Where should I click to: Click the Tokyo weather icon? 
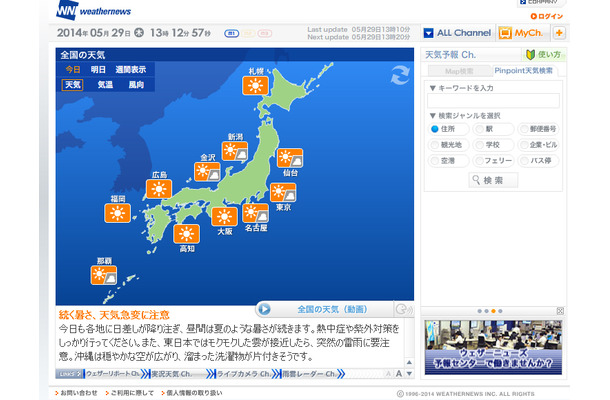click(x=283, y=193)
